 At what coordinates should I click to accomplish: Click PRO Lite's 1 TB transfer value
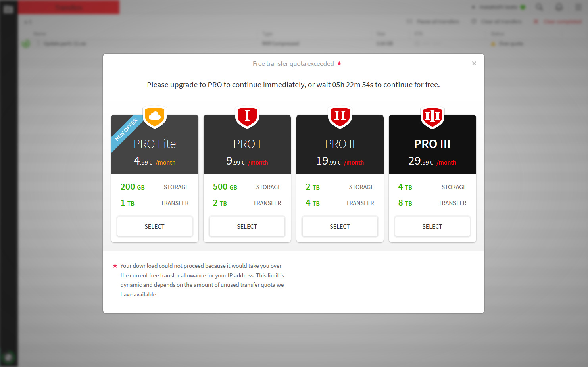[x=127, y=203]
